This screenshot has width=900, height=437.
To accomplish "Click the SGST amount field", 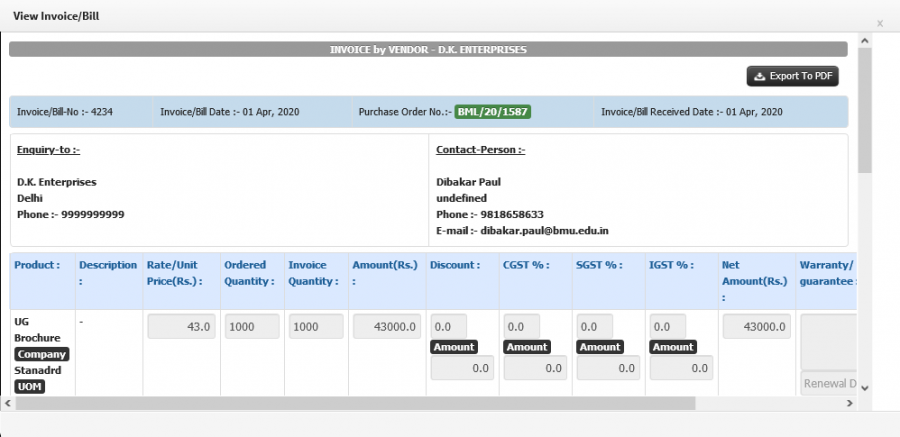I will pos(608,368).
